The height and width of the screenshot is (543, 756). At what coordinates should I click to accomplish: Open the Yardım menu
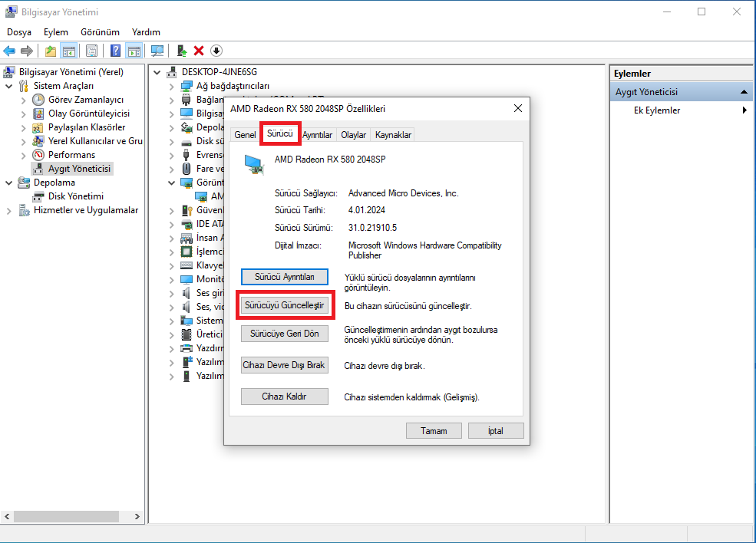(146, 32)
